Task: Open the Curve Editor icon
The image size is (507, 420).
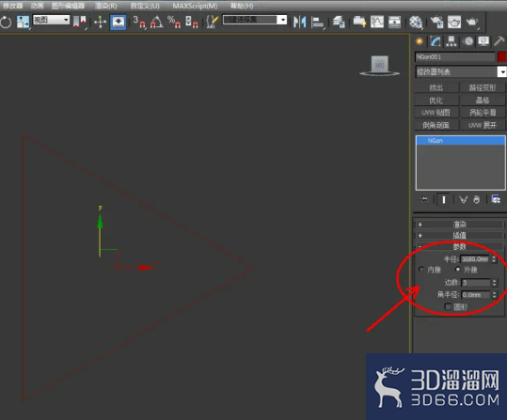Action: [377, 22]
